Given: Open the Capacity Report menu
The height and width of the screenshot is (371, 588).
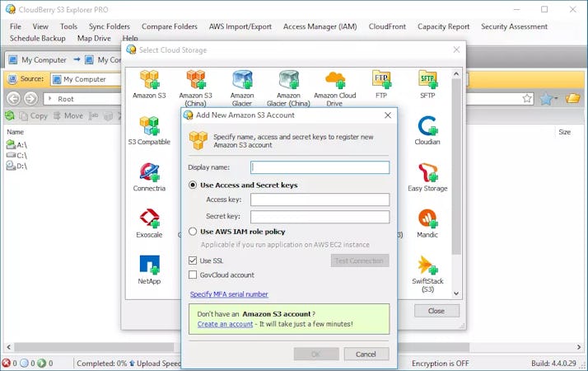Looking at the screenshot, I should click(443, 26).
